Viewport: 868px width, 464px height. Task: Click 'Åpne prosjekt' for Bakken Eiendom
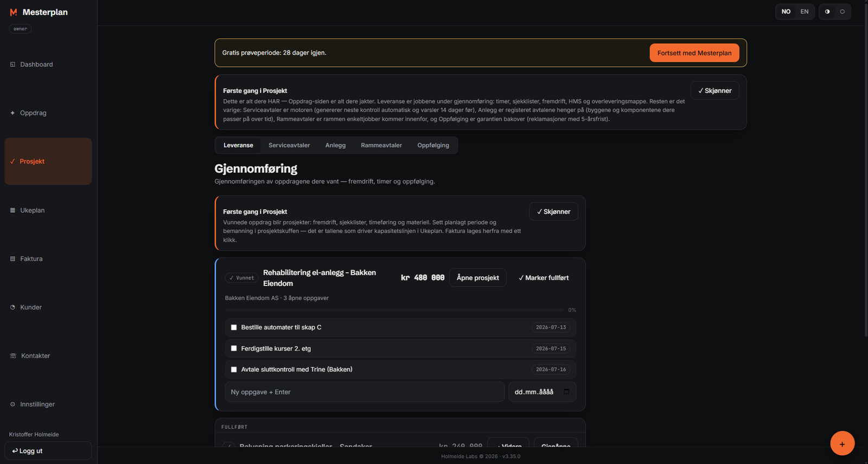pyautogui.click(x=478, y=278)
